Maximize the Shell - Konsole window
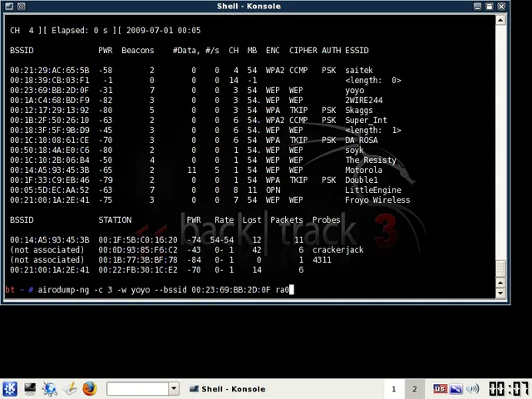This screenshot has width=532, height=399. [490, 6]
